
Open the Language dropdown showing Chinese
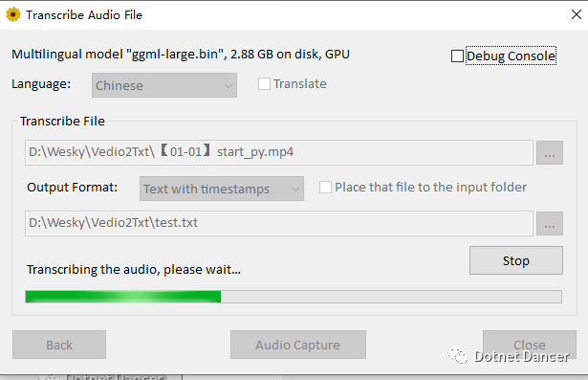coord(164,85)
